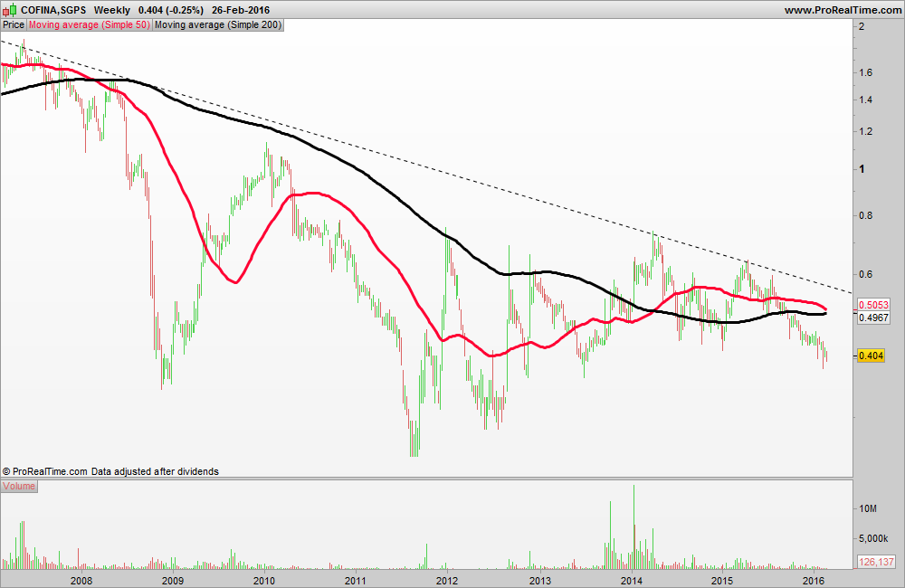Click the 26-Feb-2016 date text

click(241, 10)
